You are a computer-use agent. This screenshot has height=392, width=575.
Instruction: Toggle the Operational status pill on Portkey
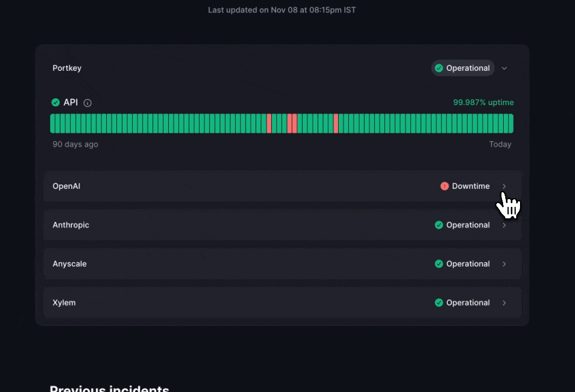click(462, 68)
